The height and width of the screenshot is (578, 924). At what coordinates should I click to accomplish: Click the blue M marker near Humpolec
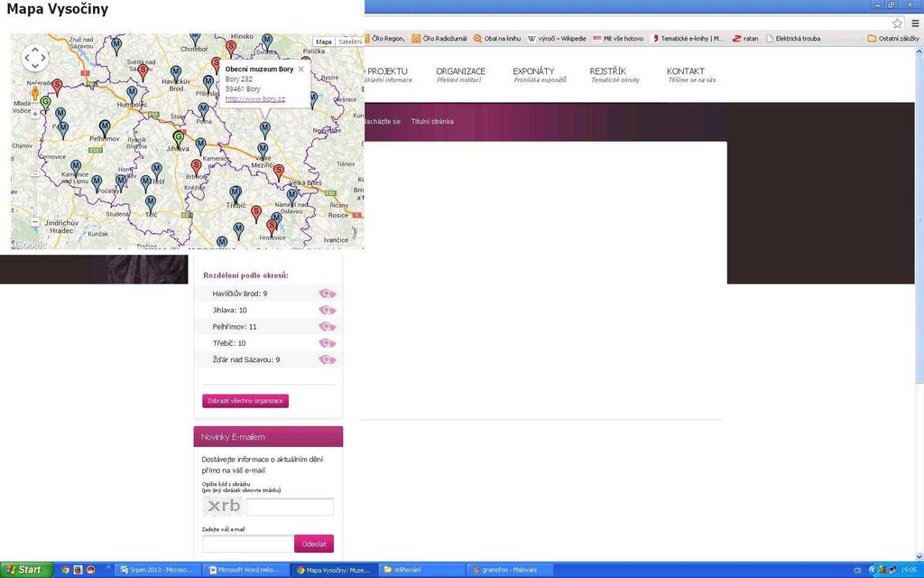[x=132, y=94]
